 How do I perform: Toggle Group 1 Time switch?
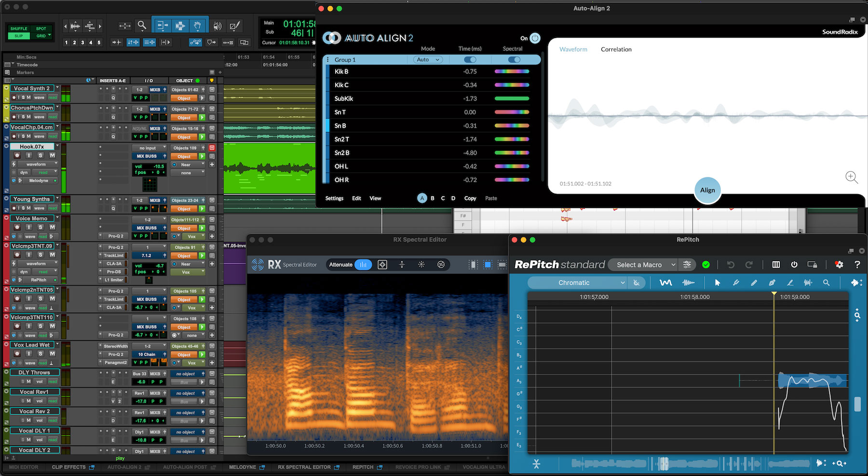click(x=470, y=60)
